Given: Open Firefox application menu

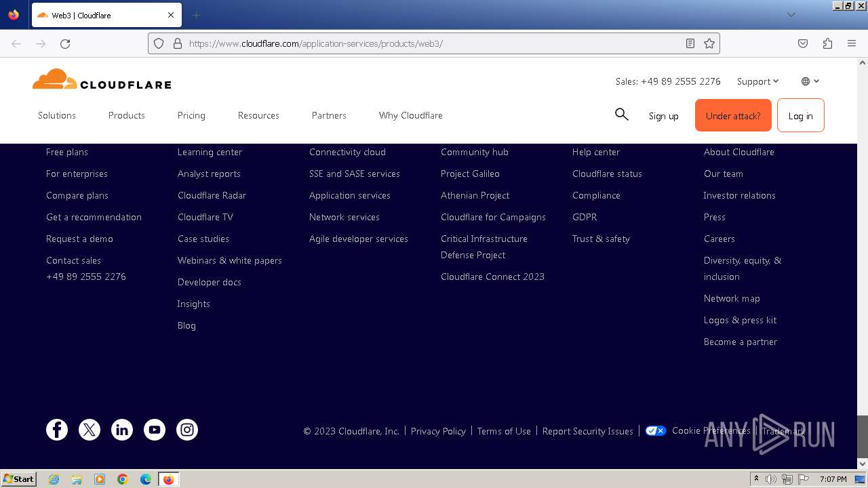Looking at the screenshot, I should [852, 43].
